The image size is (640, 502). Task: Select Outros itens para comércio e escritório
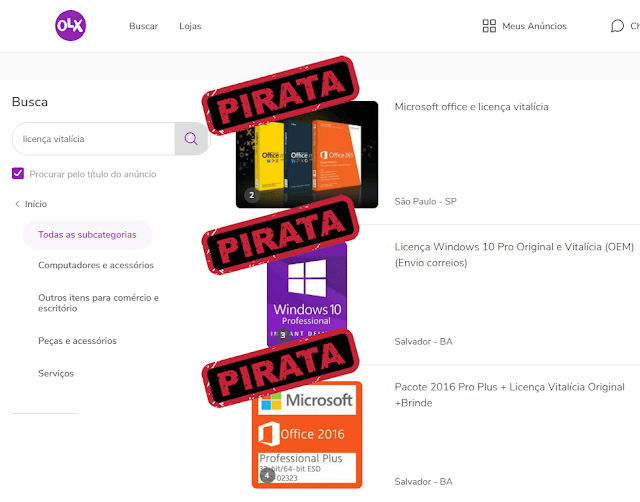pyautogui.click(x=98, y=303)
